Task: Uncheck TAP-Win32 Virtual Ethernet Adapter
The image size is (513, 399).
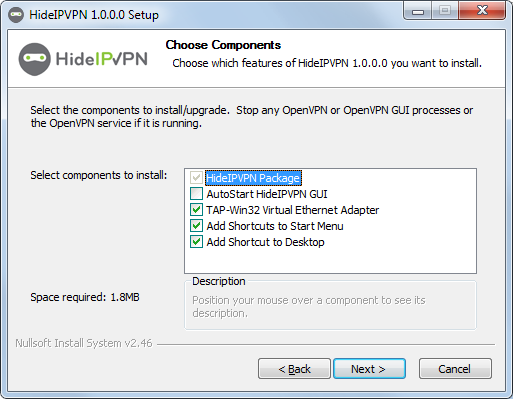Action: [x=196, y=210]
